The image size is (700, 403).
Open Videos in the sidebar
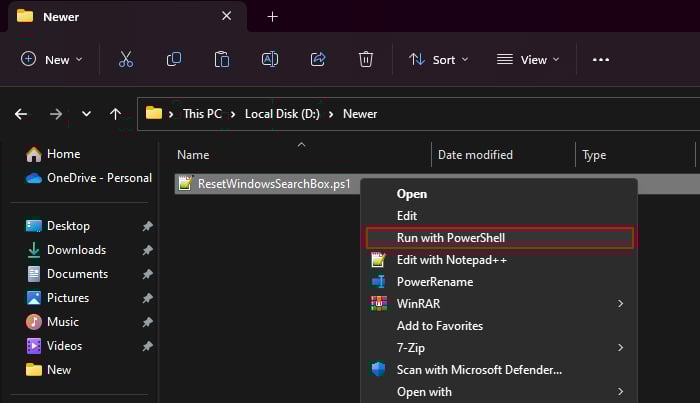(x=54, y=346)
